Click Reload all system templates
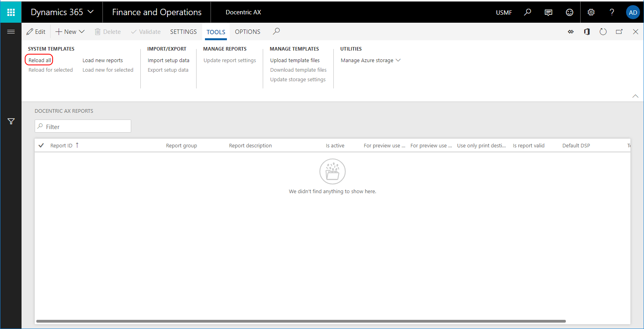This screenshot has width=644, height=329. click(x=39, y=60)
